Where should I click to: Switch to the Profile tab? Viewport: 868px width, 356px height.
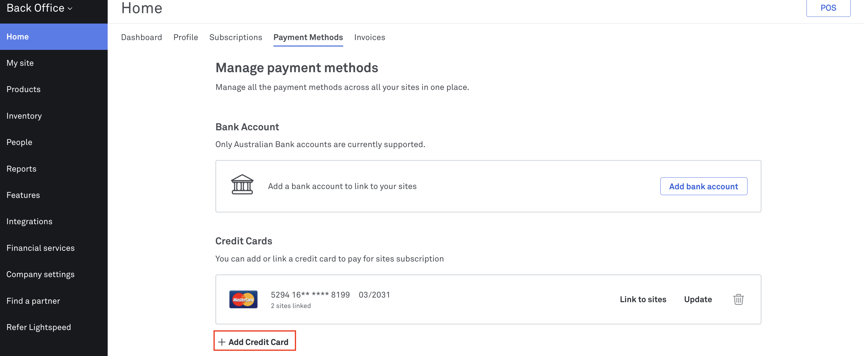tap(186, 37)
